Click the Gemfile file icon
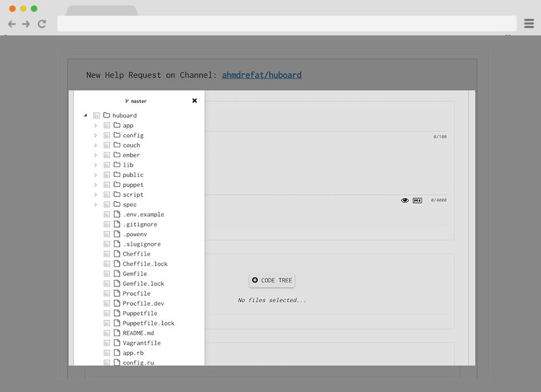 pyautogui.click(x=117, y=273)
